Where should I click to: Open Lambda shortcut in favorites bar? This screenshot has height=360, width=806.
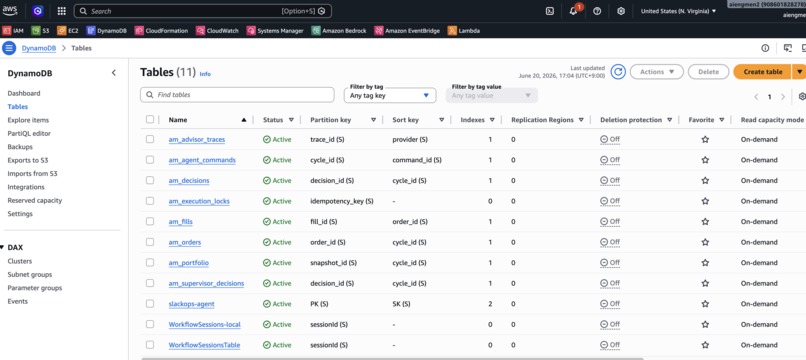point(464,31)
